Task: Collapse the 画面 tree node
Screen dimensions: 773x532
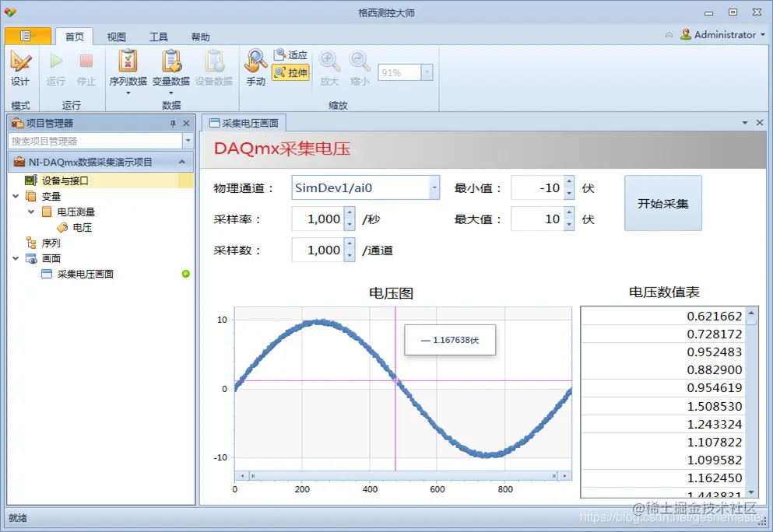Action: tap(16, 258)
